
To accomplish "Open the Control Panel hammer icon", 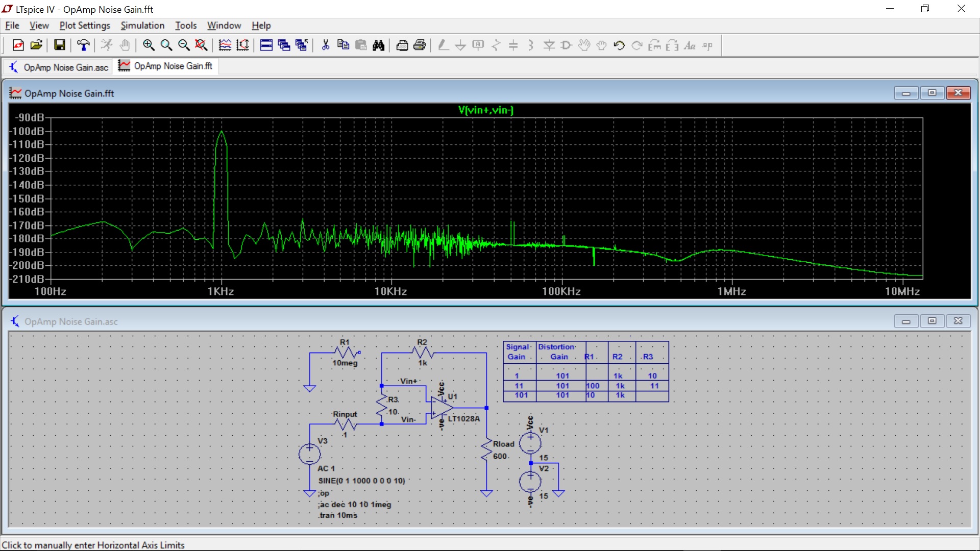I will pos(83,45).
